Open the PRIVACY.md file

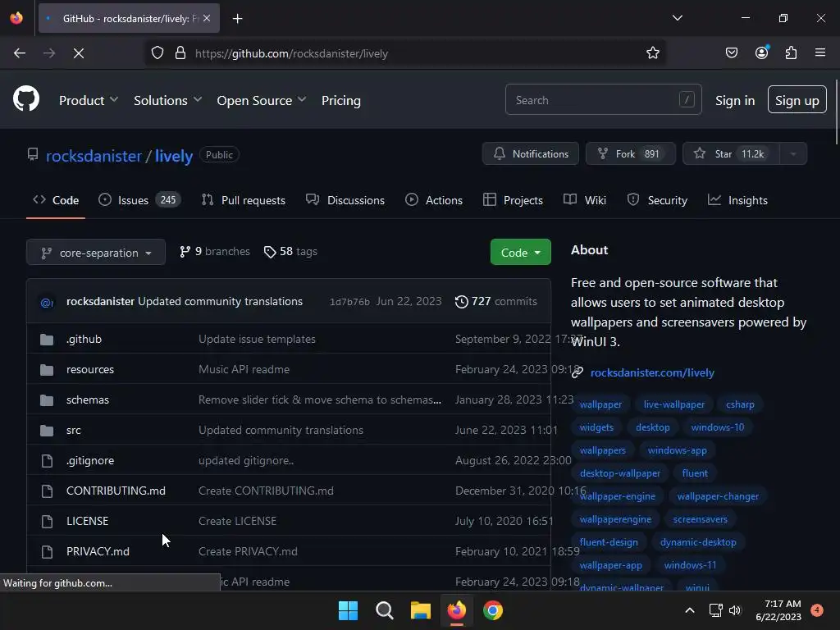(x=98, y=551)
